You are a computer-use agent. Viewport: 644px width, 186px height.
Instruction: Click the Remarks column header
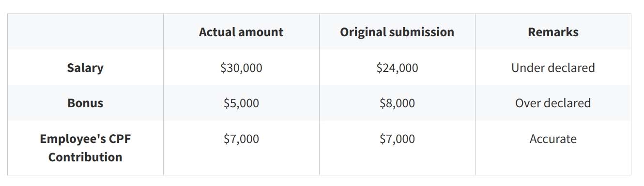[553, 32]
